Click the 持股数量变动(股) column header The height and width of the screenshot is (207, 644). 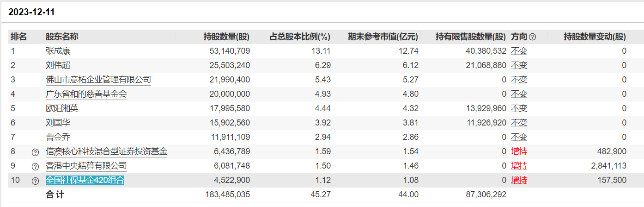point(595,37)
